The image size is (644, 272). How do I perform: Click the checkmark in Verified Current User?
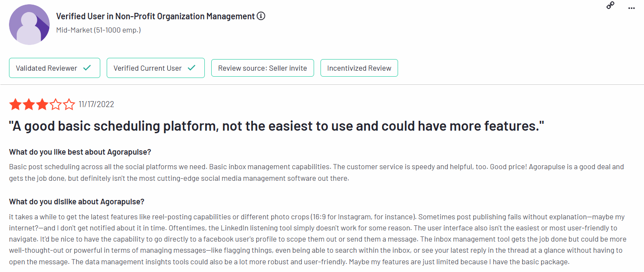coord(192,68)
